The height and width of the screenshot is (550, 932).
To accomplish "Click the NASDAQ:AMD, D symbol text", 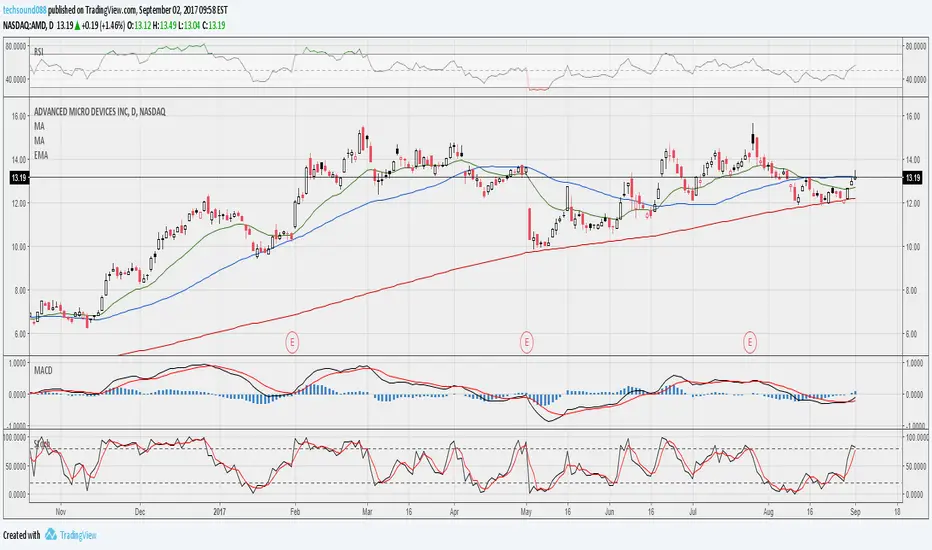I will coord(28,26).
